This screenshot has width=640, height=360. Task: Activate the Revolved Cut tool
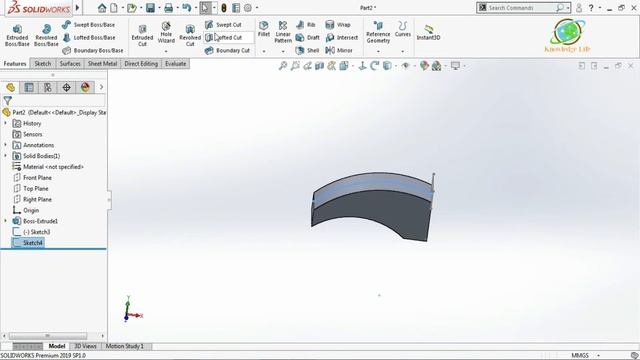[190, 35]
